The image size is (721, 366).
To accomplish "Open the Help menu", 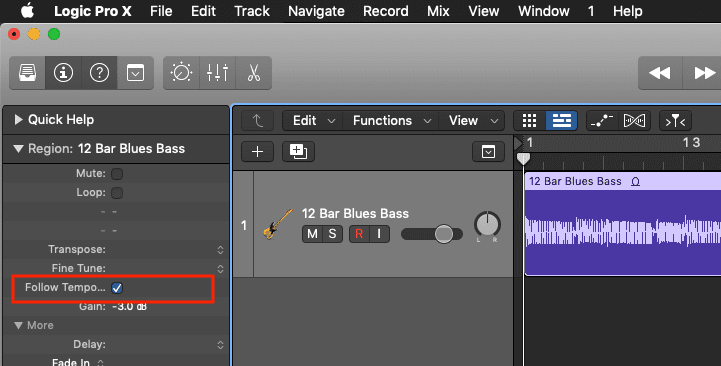I will pos(627,11).
